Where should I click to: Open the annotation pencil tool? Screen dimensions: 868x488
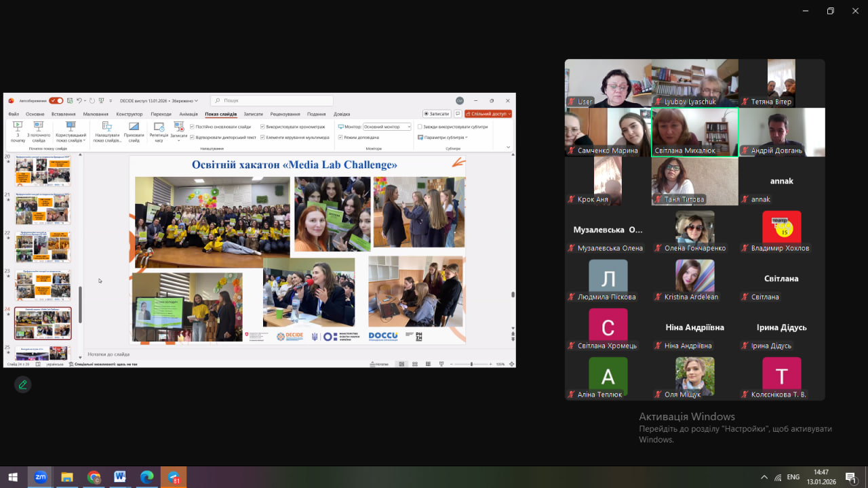22,384
